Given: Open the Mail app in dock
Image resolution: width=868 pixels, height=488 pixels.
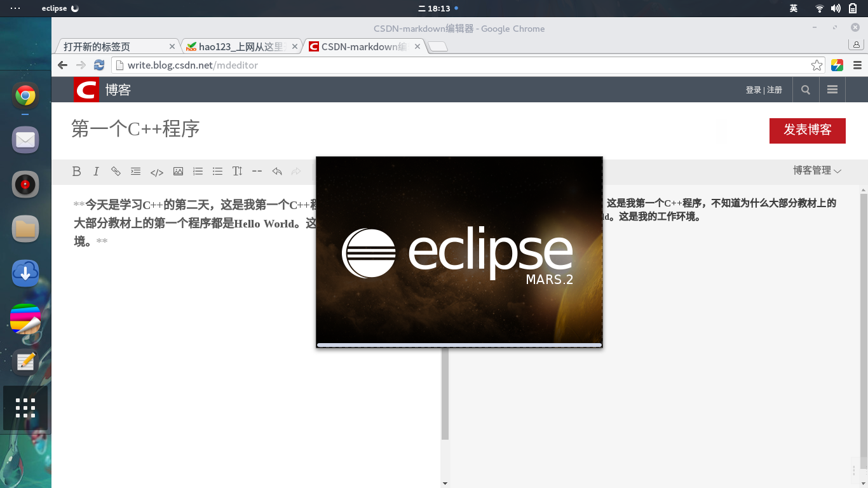Looking at the screenshot, I should [25, 140].
